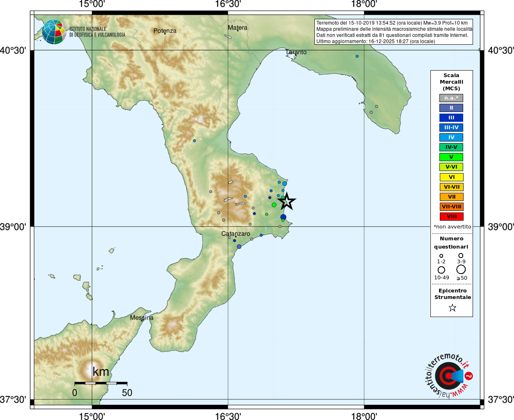Choose the yellow VI intensity swatch
Image resolution: width=514 pixels, height=420 pixels.
click(451, 177)
